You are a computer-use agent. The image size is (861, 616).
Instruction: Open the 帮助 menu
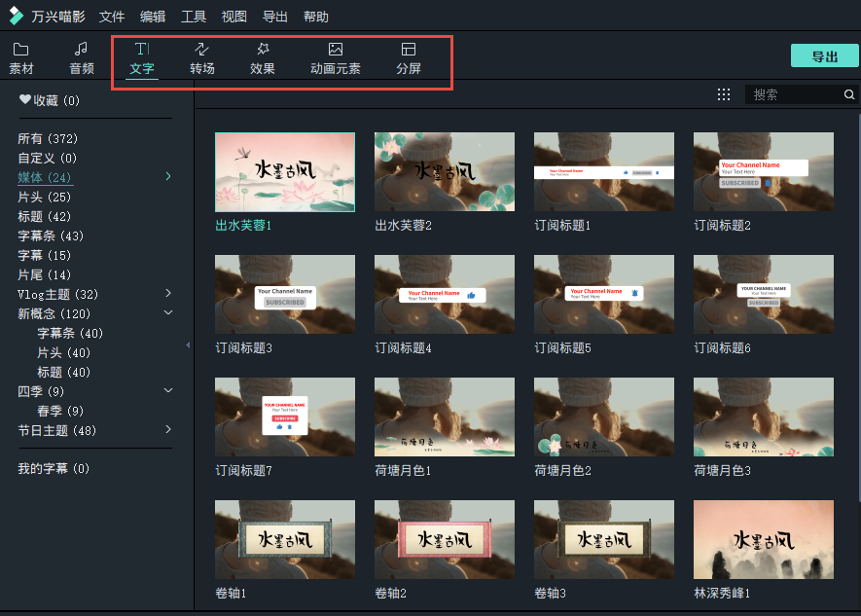click(315, 16)
